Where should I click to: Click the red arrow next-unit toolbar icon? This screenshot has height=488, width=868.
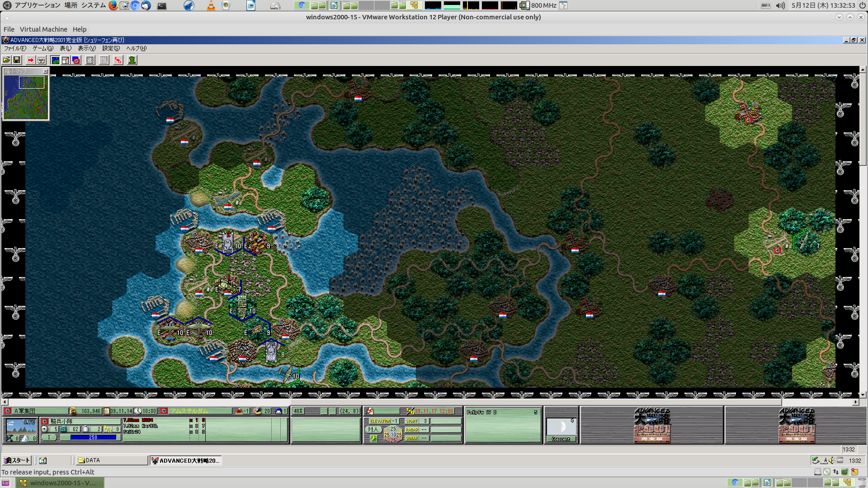pos(30,60)
